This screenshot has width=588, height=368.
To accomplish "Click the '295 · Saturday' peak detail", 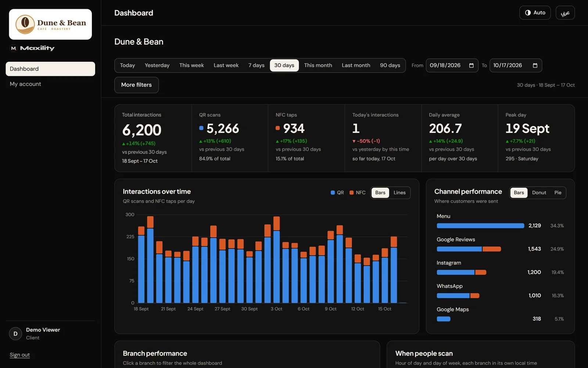I will click(x=522, y=159).
